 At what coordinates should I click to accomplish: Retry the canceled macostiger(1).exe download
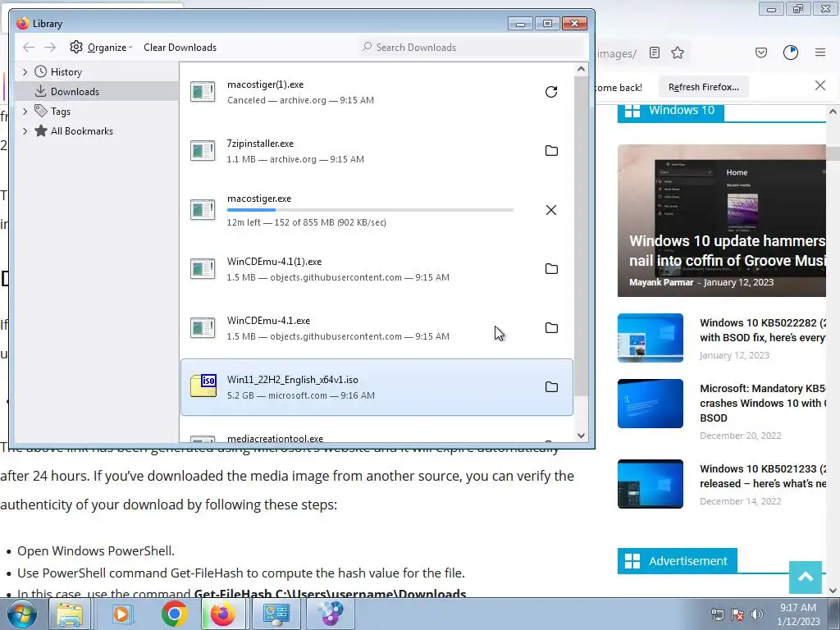click(x=551, y=92)
